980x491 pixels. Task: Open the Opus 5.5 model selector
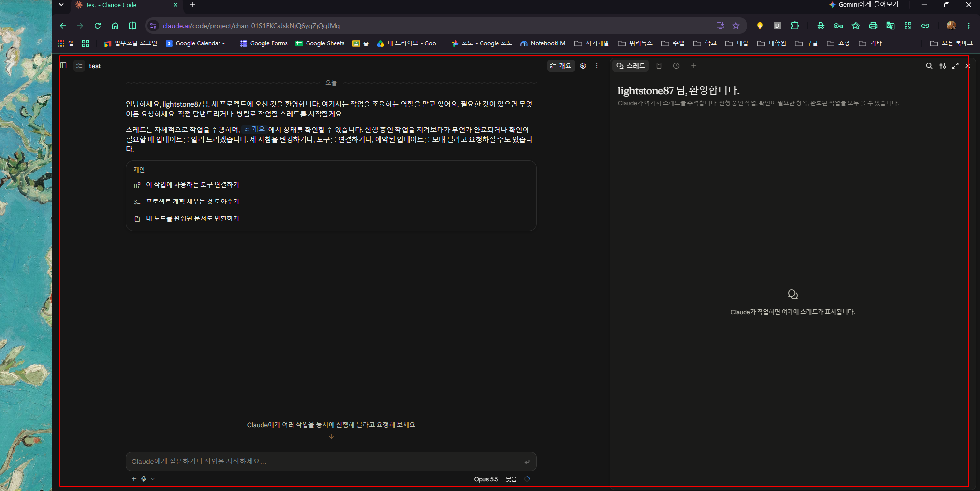coord(486,479)
